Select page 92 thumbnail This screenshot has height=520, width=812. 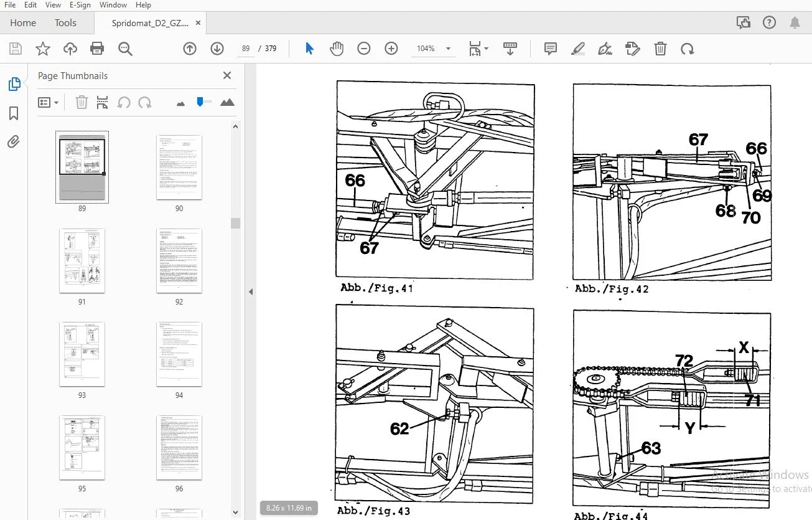tap(179, 261)
